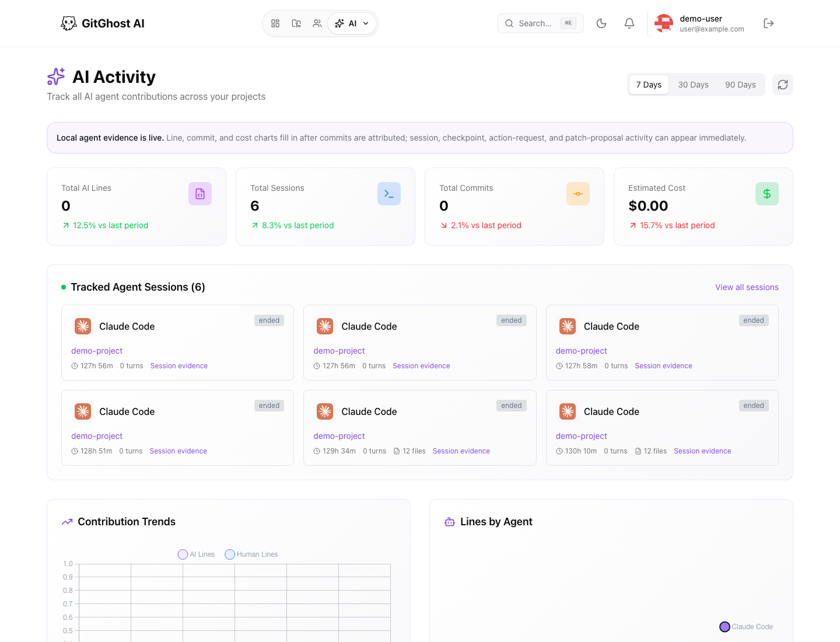Screen dimensions: 840x642
Task: Click the Tracked Agent Sessions (6) heading
Action: pyautogui.click(x=138, y=287)
